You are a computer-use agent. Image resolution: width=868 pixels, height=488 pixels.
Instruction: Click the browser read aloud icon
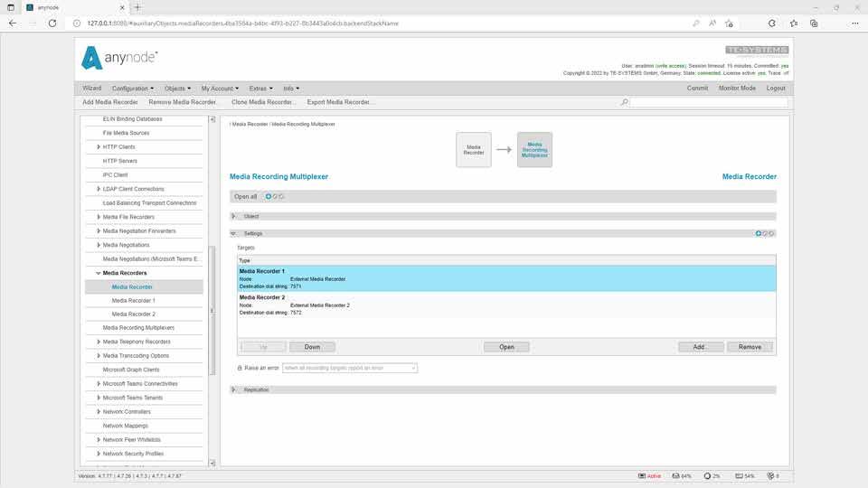tap(712, 23)
